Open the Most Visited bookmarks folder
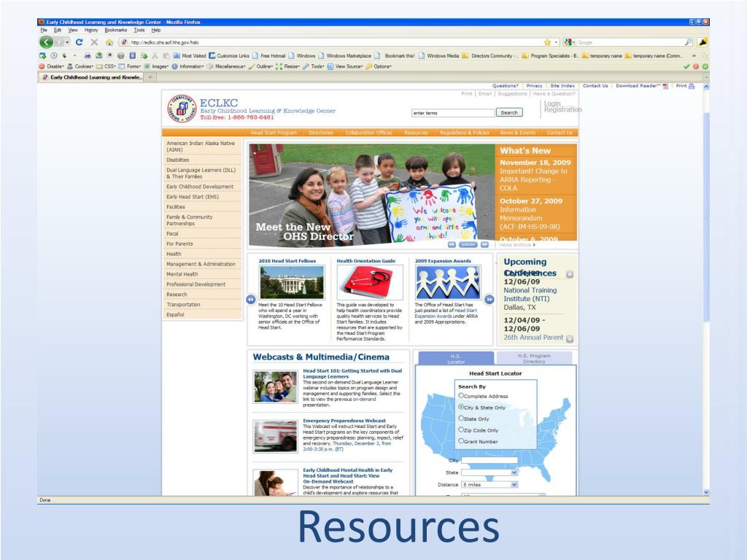 190,55
